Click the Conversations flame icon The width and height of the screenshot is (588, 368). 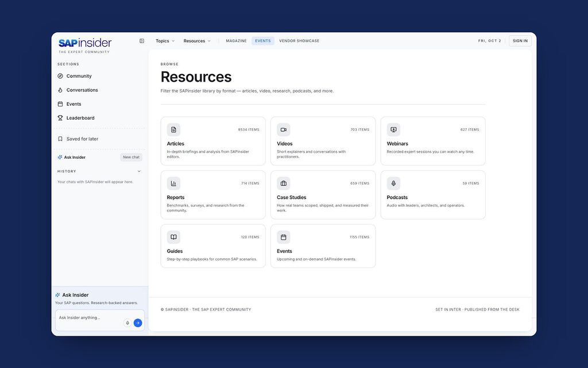pos(60,90)
